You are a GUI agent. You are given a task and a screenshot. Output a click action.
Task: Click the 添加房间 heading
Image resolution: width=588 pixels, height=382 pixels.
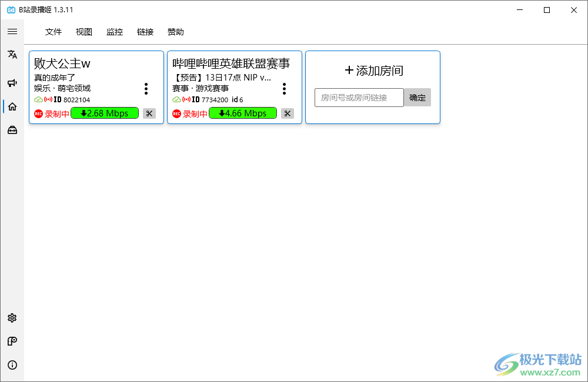[374, 71]
